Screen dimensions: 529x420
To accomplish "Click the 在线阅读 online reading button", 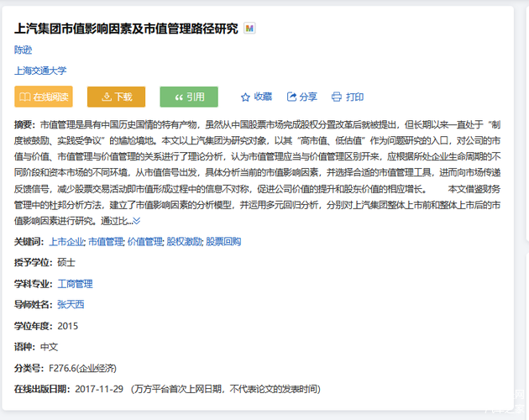I will point(44,97).
